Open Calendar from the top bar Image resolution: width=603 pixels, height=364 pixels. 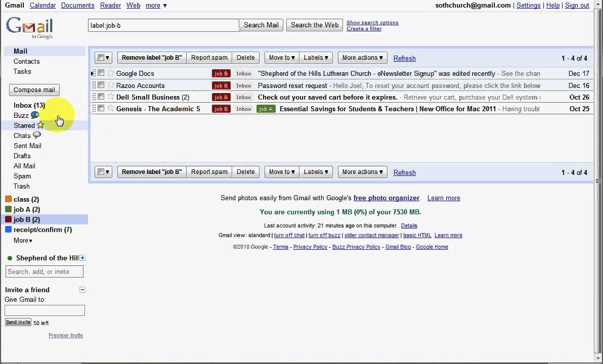tap(42, 6)
